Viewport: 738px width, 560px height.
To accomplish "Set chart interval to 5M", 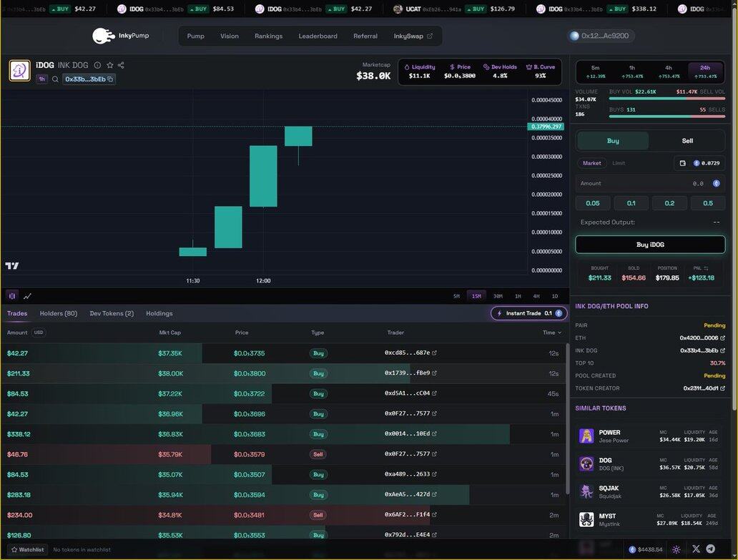I will point(456,297).
